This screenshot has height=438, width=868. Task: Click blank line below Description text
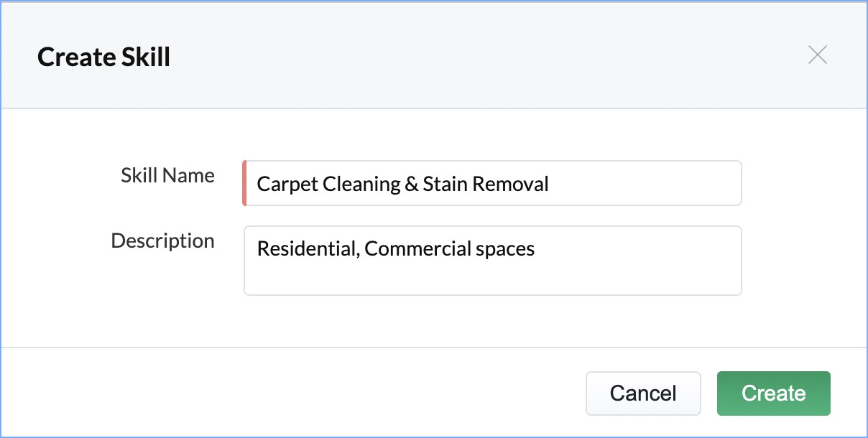pyautogui.click(x=492, y=279)
